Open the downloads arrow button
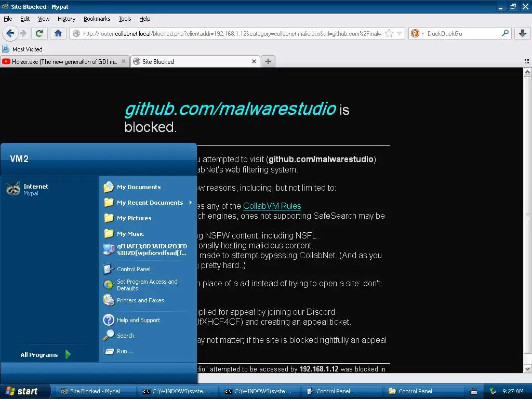 click(x=523, y=33)
